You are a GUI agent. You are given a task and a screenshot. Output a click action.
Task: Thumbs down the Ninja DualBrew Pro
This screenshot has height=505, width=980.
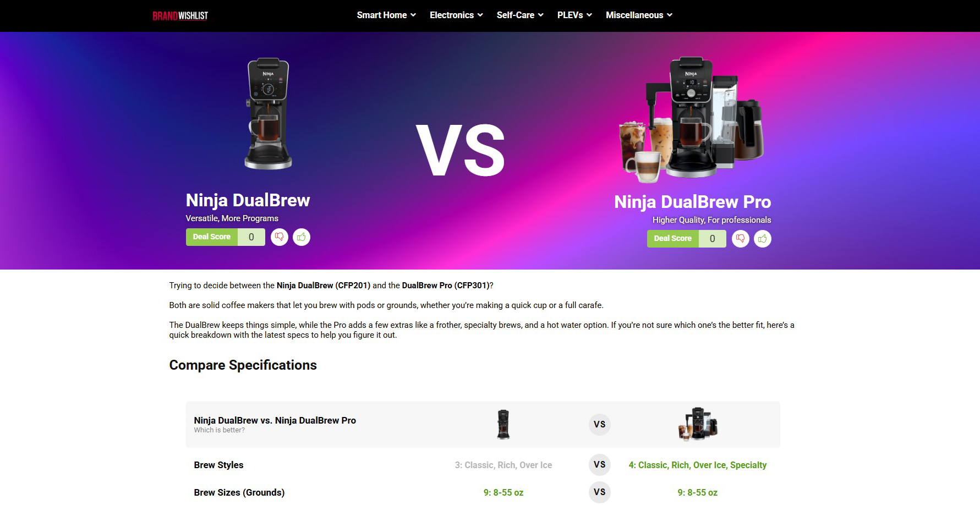point(741,239)
